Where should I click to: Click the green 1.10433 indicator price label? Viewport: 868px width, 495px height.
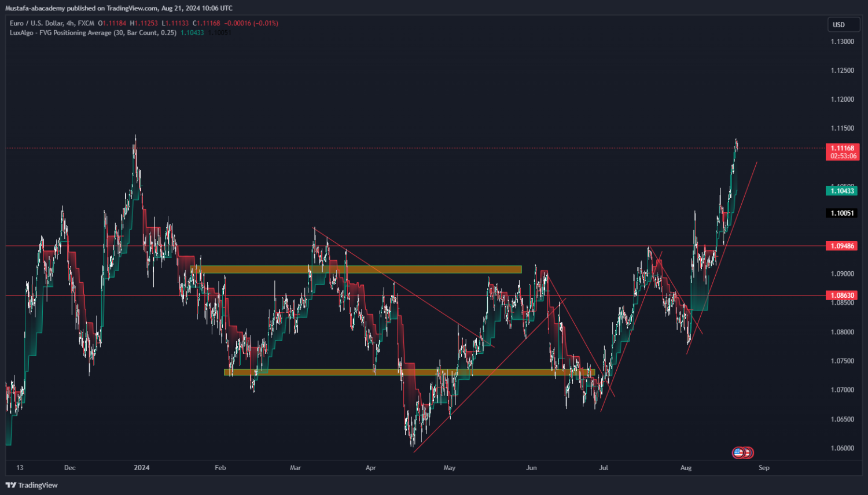[x=841, y=191]
